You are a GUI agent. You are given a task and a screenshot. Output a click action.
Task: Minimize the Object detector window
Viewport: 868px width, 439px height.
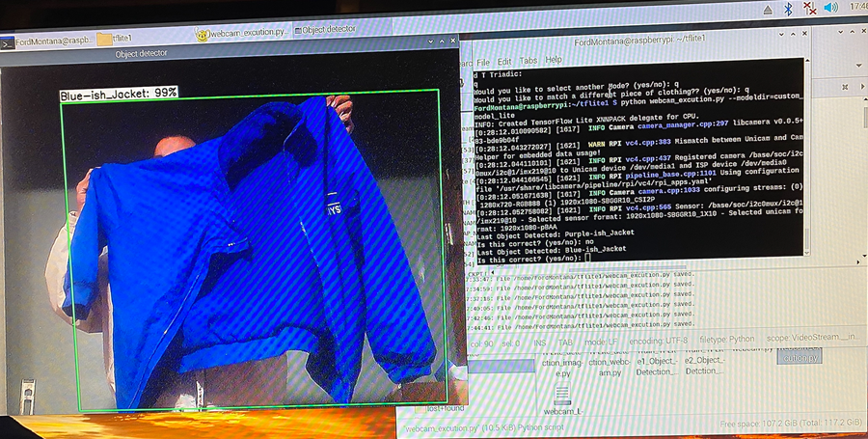[431, 41]
